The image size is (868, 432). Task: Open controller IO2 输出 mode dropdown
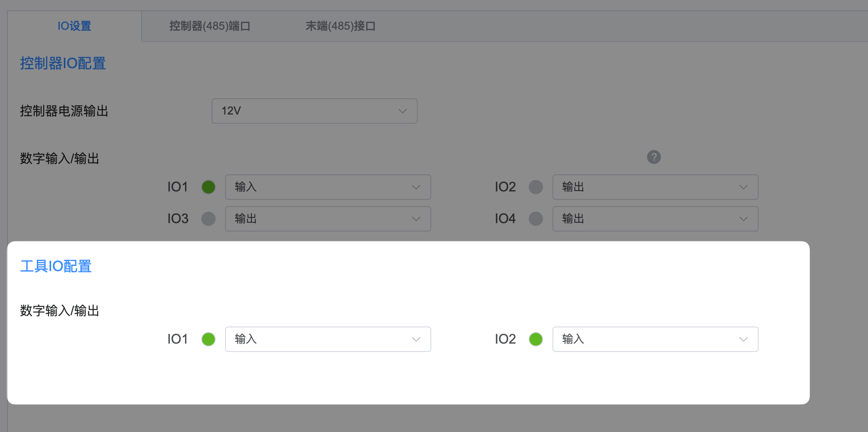[655, 187]
